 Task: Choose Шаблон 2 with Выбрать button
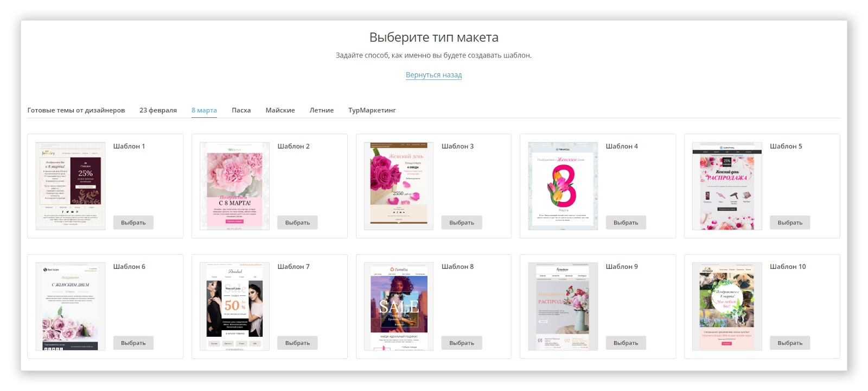click(297, 223)
